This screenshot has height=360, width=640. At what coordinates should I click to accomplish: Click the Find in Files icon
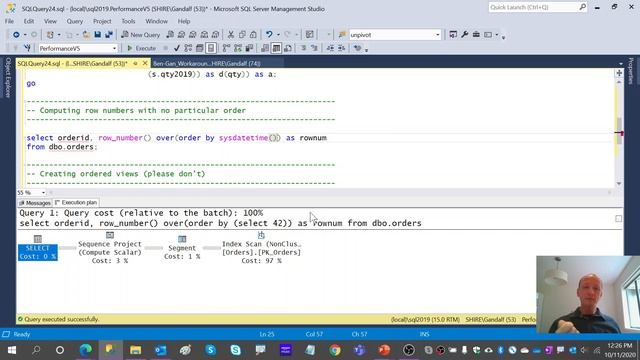[x=342, y=35]
